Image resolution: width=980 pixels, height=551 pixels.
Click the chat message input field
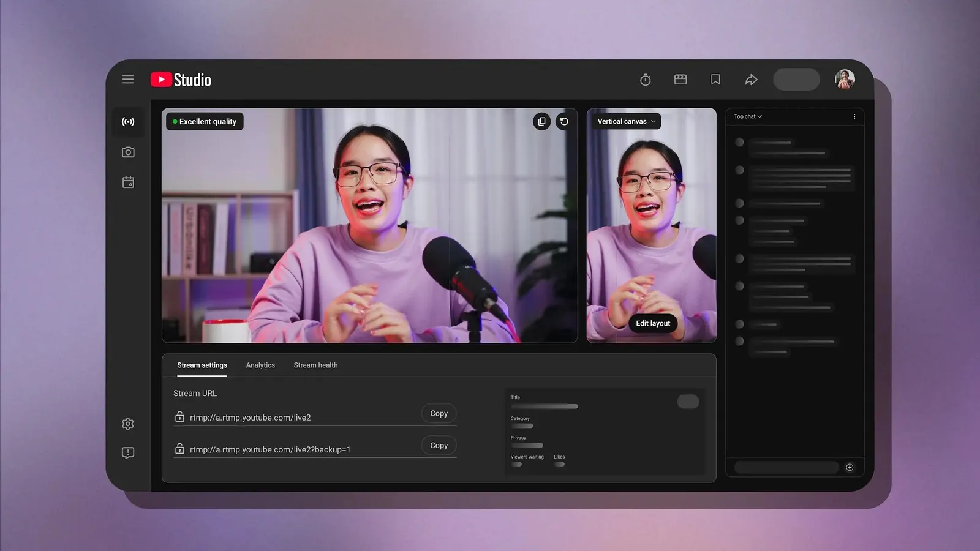[x=786, y=467]
